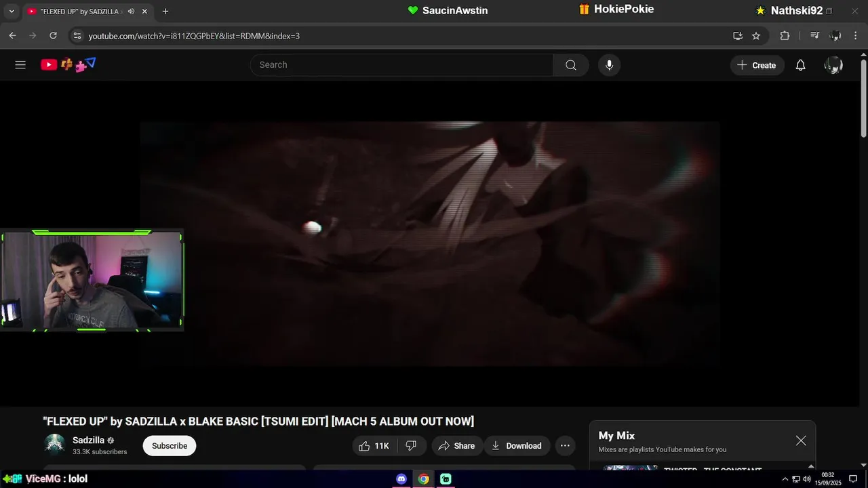Click the address bar URL

194,36
